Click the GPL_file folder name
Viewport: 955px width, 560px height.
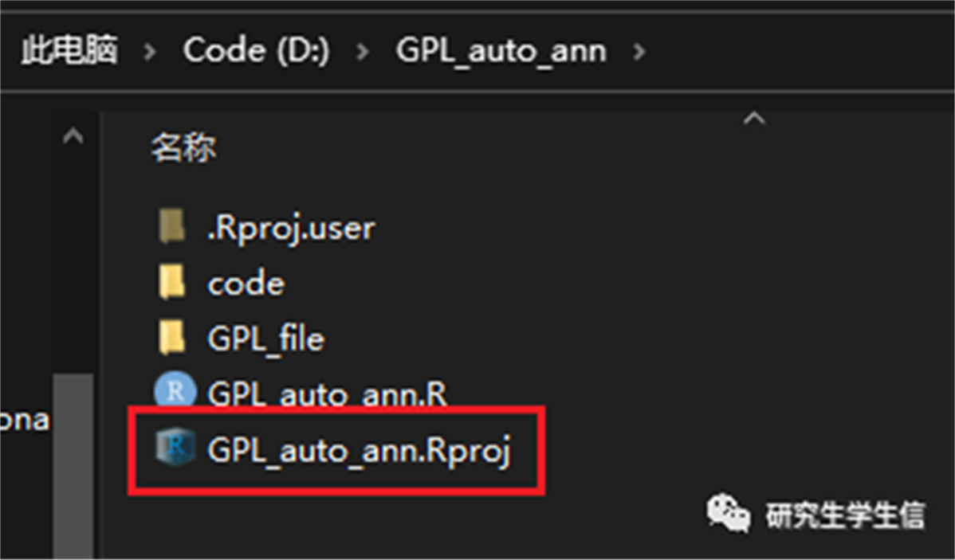tap(265, 339)
